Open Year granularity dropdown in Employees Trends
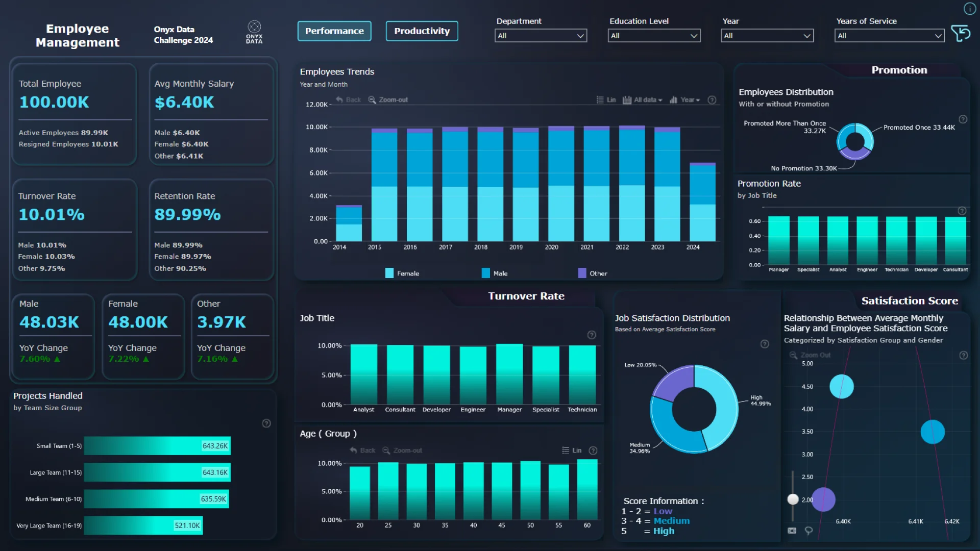 (x=684, y=100)
